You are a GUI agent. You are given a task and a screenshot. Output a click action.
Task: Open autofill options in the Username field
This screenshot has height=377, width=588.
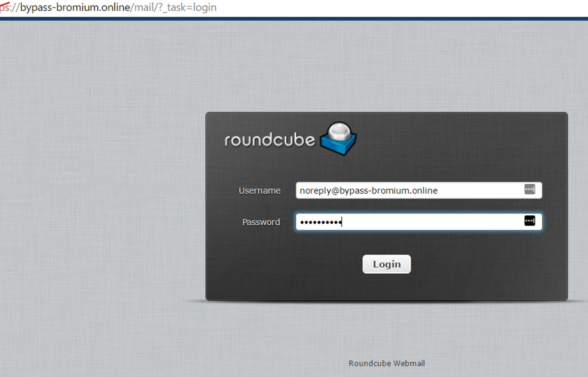click(x=531, y=189)
